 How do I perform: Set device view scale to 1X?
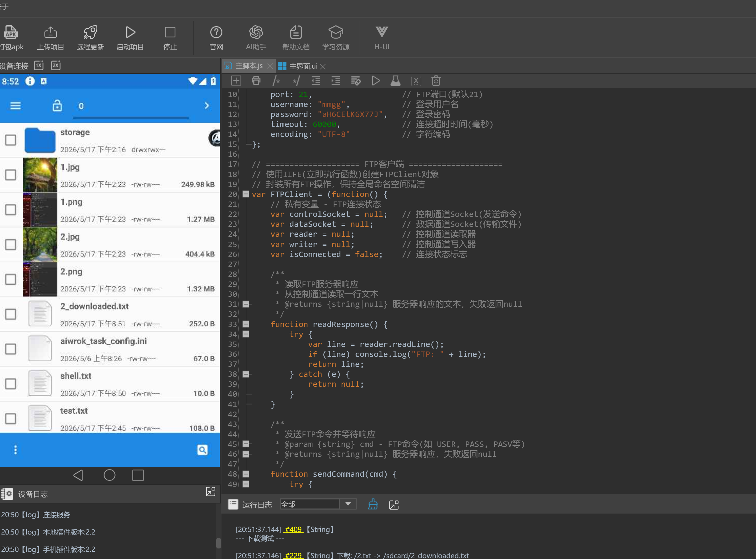coord(39,65)
